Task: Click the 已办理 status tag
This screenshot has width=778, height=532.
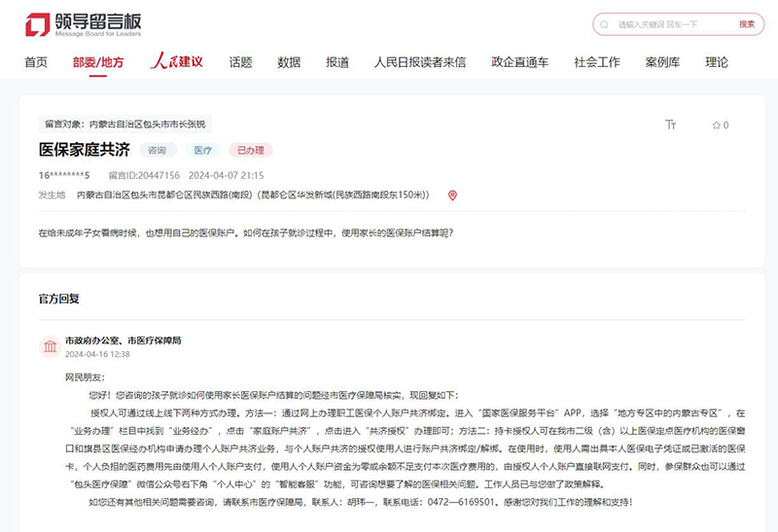Action: coord(251,150)
